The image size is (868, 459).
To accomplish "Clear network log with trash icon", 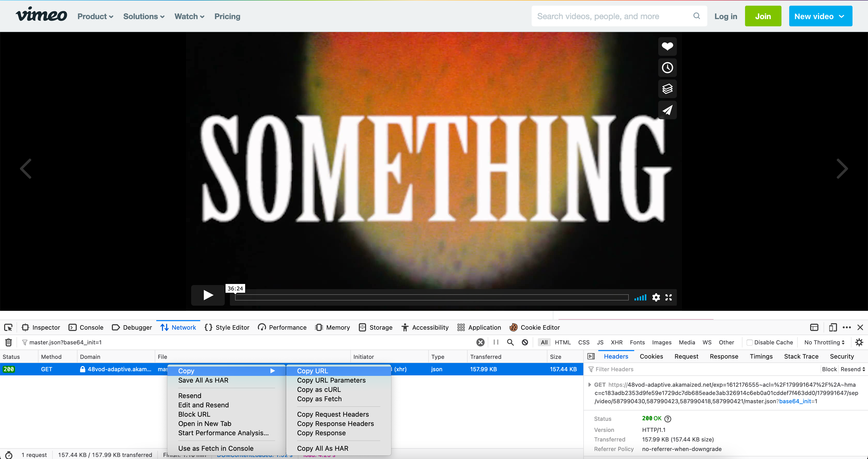I will pyautogui.click(x=9, y=342).
